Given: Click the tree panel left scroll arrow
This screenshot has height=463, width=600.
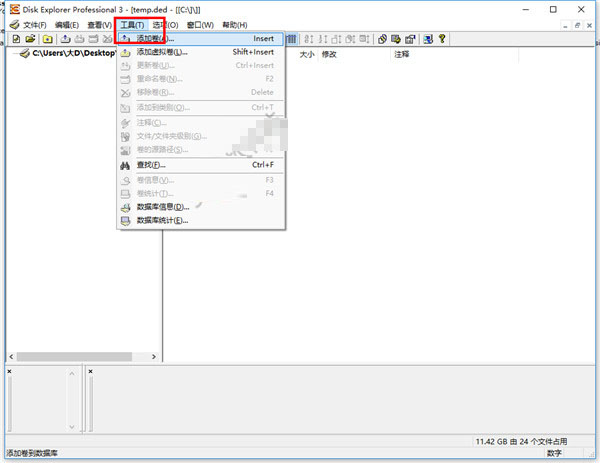Looking at the screenshot, I should [x=11, y=357].
